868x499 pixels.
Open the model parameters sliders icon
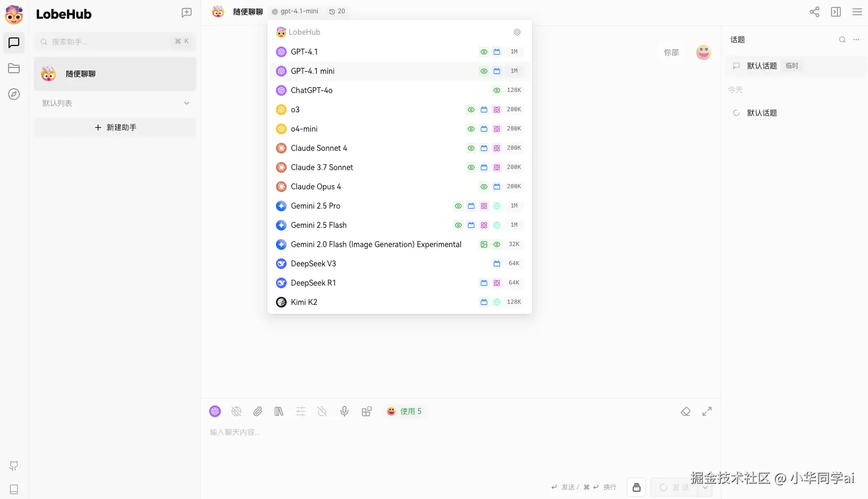click(301, 411)
